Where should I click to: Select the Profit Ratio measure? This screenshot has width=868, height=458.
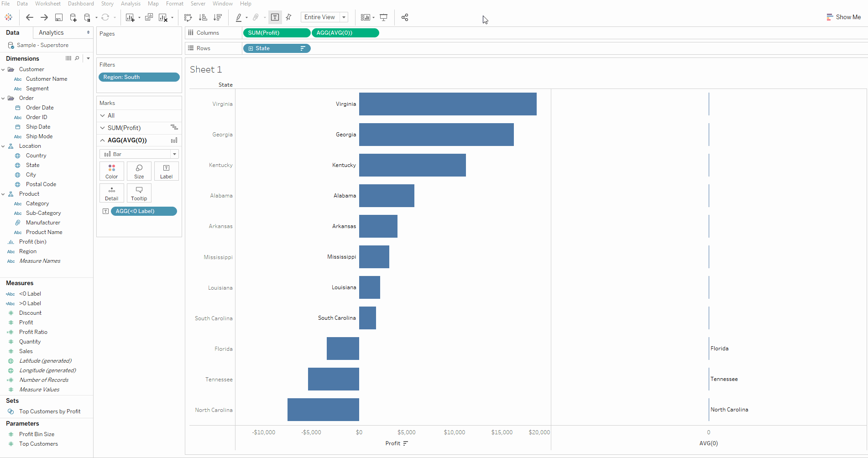coord(33,332)
